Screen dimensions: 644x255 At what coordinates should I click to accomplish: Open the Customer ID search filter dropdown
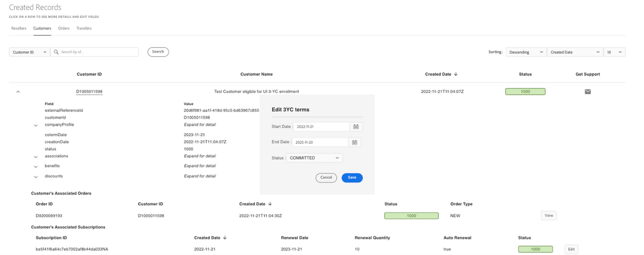pyautogui.click(x=29, y=52)
